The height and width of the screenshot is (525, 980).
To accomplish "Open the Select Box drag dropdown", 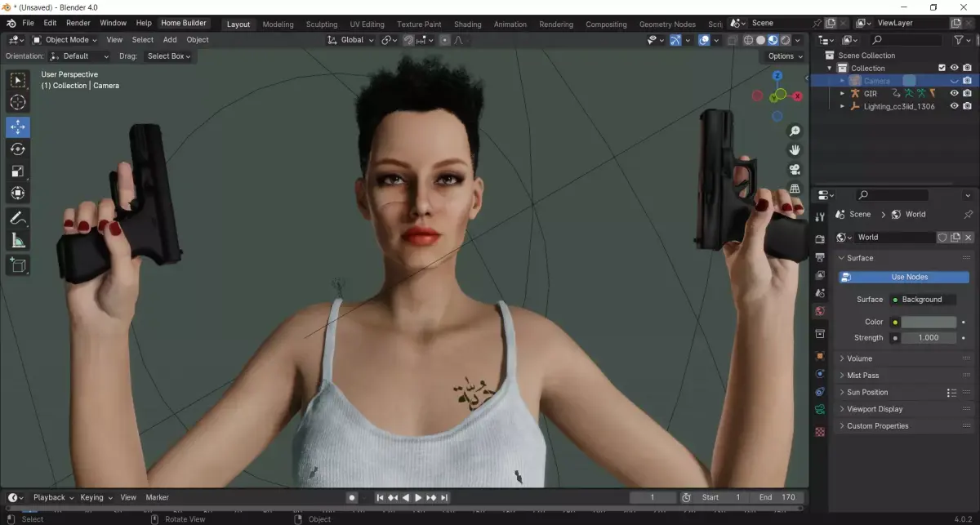I will 168,56.
